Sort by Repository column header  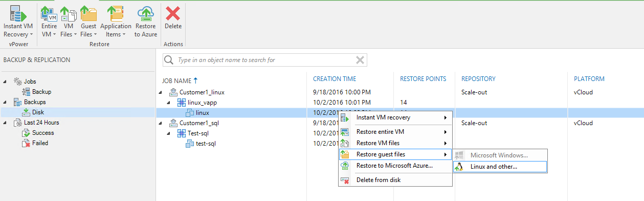click(478, 79)
